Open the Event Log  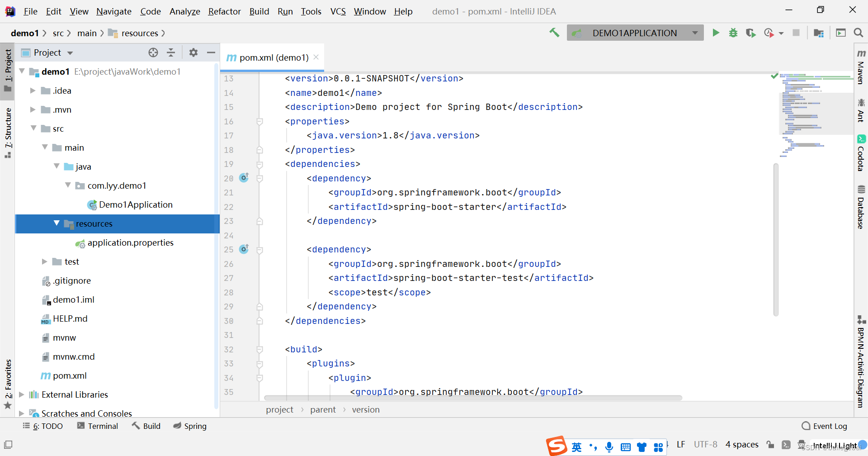(x=825, y=426)
